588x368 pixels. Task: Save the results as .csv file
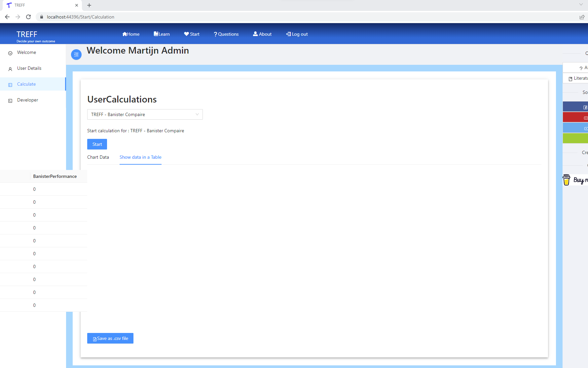point(110,338)
